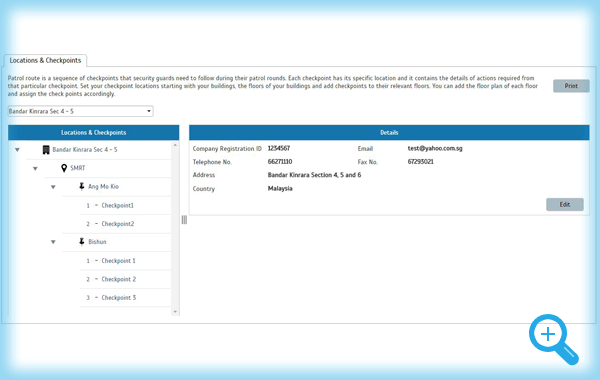This screenshot has height=380, width=600.
Task: Click the building icon beside Bandar Kinrara Sec 4 - 5
Action: point(46,150)
